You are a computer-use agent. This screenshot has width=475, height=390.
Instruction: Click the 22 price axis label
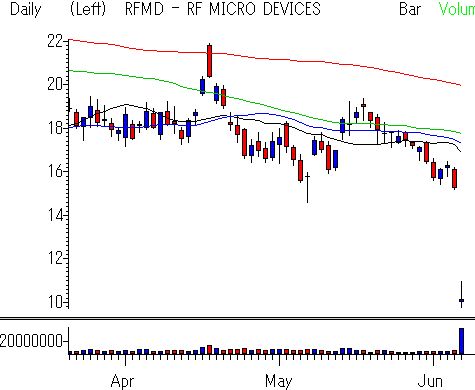(55, 42)
